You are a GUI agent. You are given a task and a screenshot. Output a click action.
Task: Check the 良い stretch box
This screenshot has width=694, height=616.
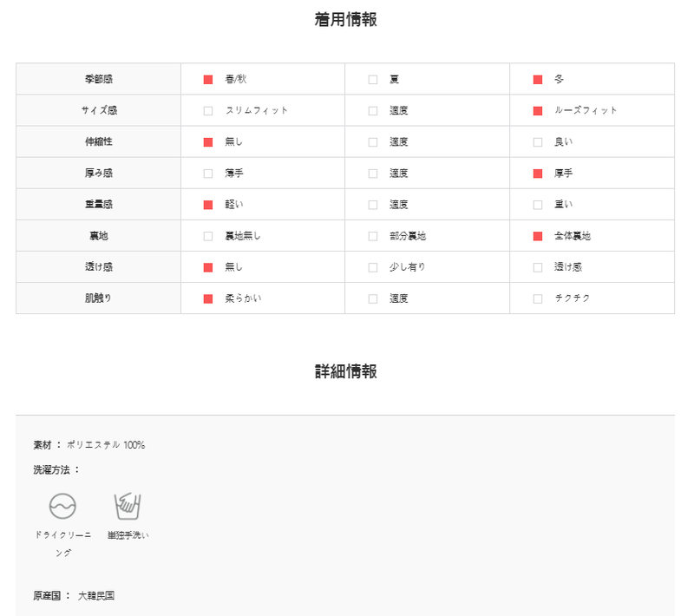(x=538, y=142)
